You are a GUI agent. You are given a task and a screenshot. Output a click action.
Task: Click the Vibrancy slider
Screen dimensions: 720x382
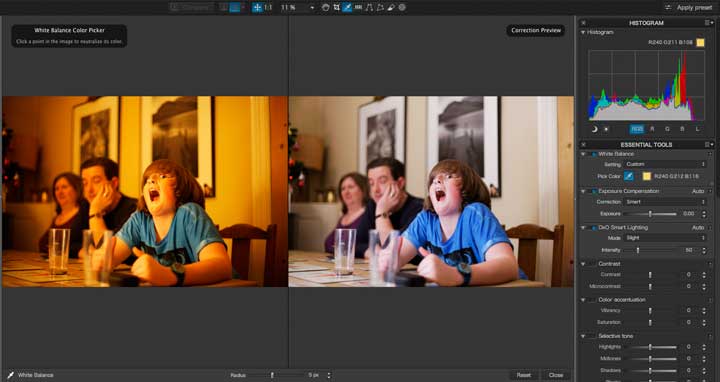click(650, 311)
